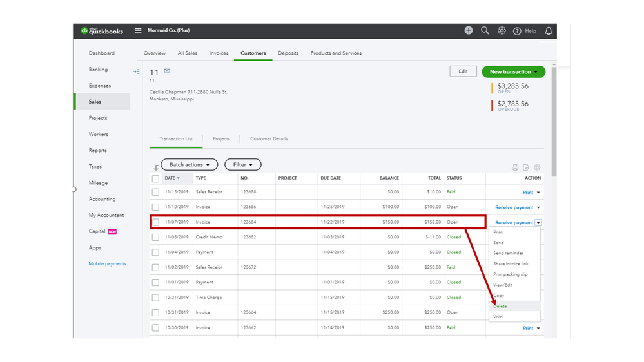The width and height of the screenshot is (644, 362).
Task: Choose Delete from the action menu
Action: [500, 306]
